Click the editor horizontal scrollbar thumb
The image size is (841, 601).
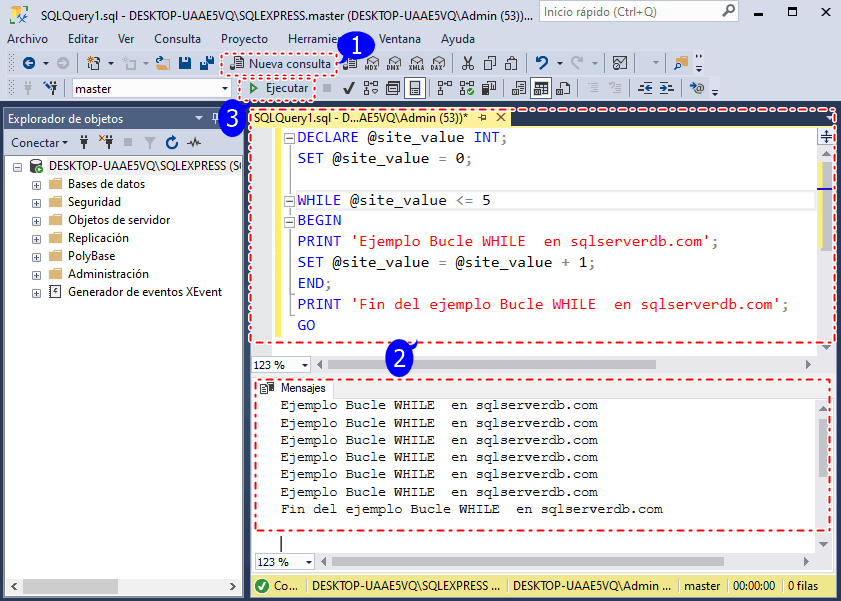[491, 365]
